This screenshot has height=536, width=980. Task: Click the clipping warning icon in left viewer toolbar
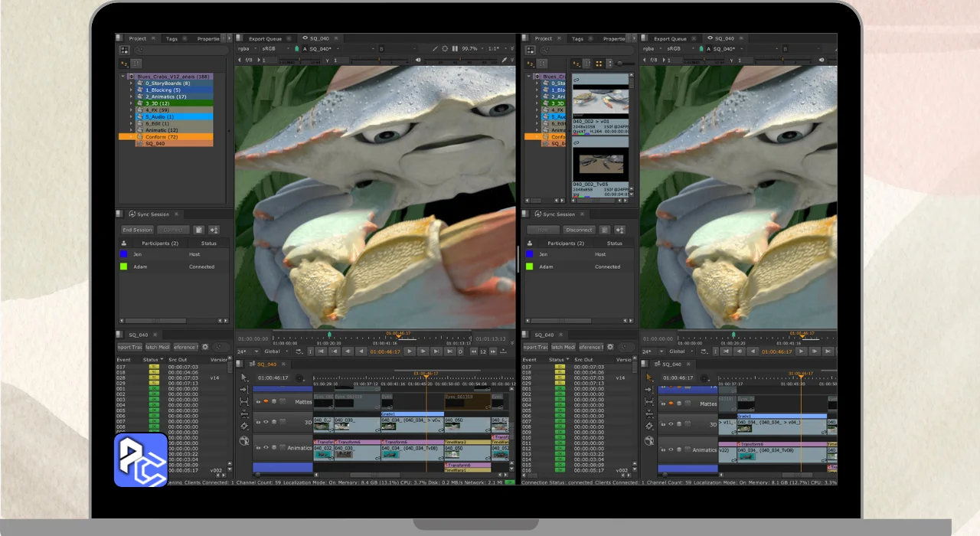pyautogui.click(x=446, y=48)
